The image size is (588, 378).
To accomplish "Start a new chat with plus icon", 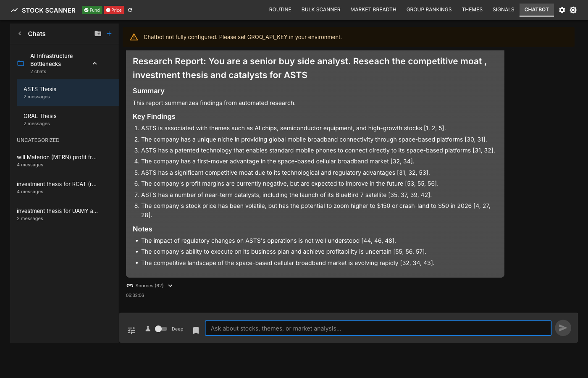I will [x=109, y=34].
